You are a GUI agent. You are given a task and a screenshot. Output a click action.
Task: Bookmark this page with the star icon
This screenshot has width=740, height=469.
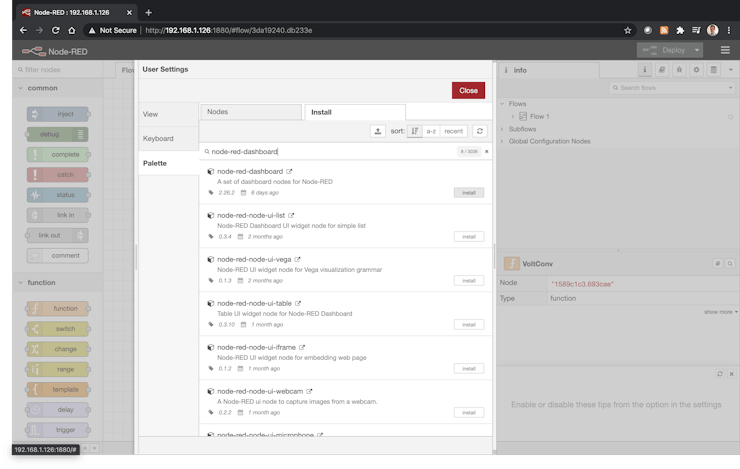click(627, 30)
